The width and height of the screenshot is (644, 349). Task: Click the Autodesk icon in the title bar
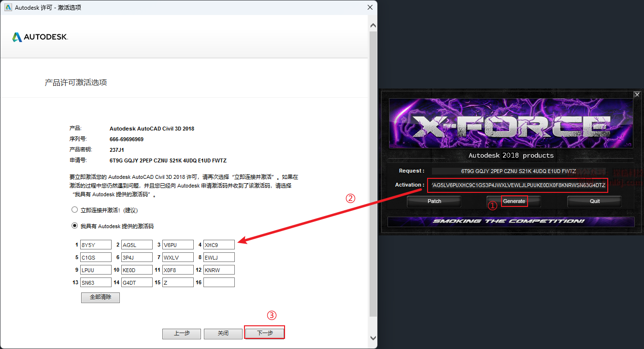(8, 7)
